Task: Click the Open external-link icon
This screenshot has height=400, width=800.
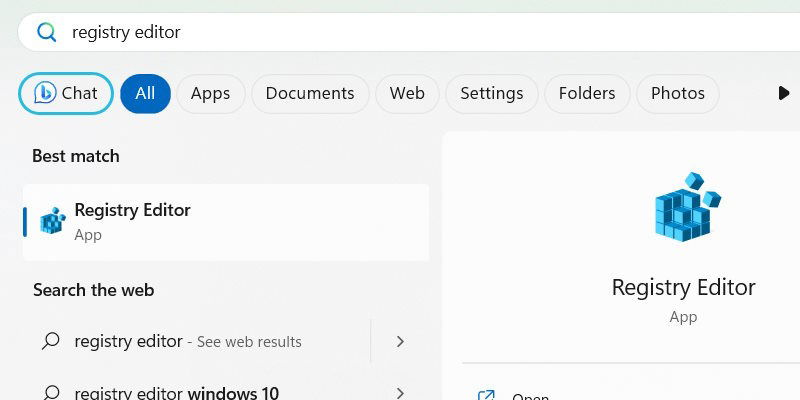Action: tap(487, 396)
